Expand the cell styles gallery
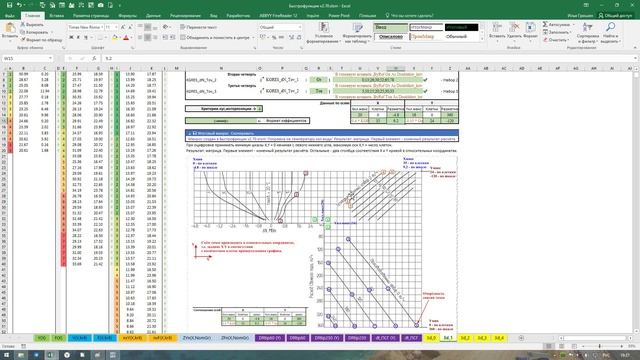The width and height of the screenshot is (640, 360). [x=482, y=39]
